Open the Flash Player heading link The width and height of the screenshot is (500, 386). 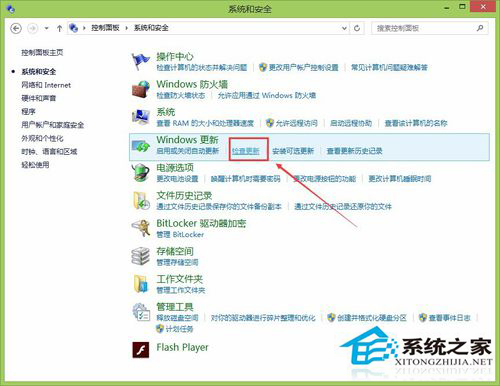(x=182, y=347)
